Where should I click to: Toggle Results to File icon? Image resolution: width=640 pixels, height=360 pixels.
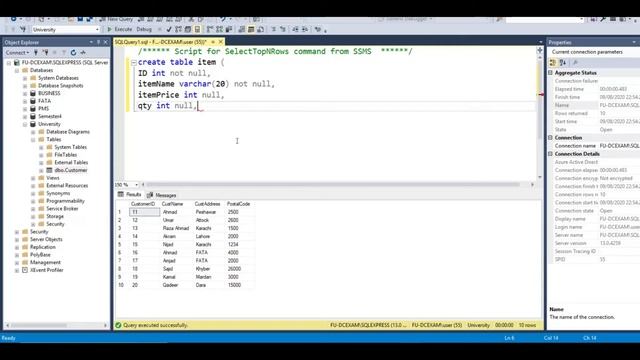click(260, 29)
